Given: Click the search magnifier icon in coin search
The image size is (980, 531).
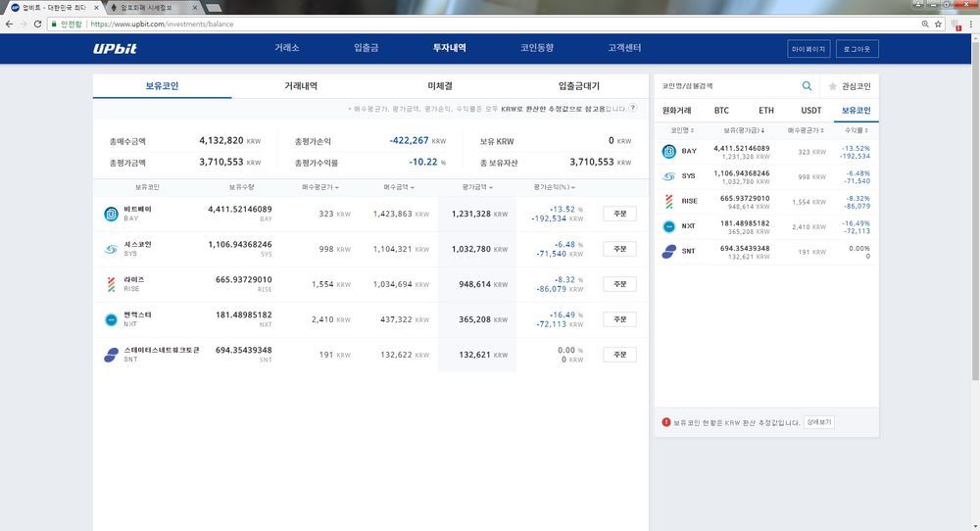Looking at the screenshot, I should click(x=808, y=86).
